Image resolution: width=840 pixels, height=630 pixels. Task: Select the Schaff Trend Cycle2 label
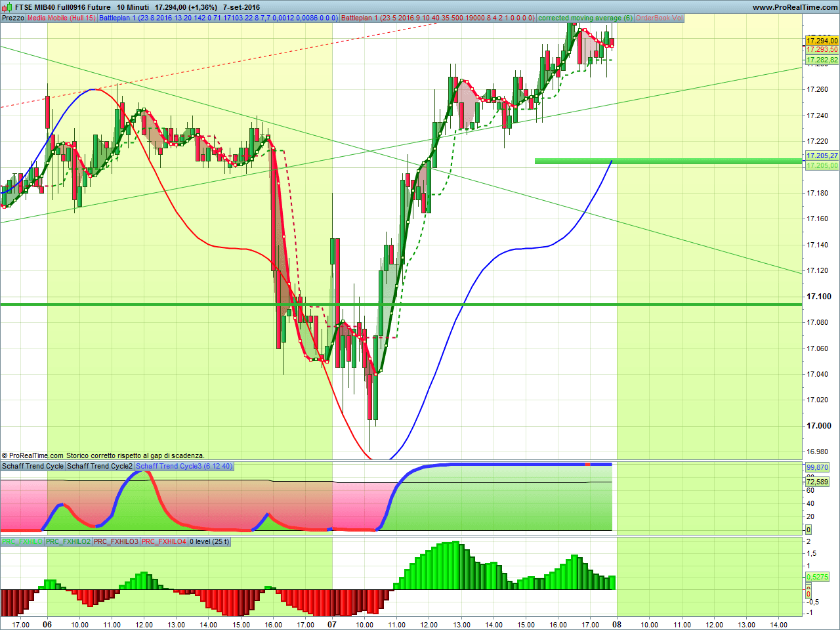[x=100, y=466]
